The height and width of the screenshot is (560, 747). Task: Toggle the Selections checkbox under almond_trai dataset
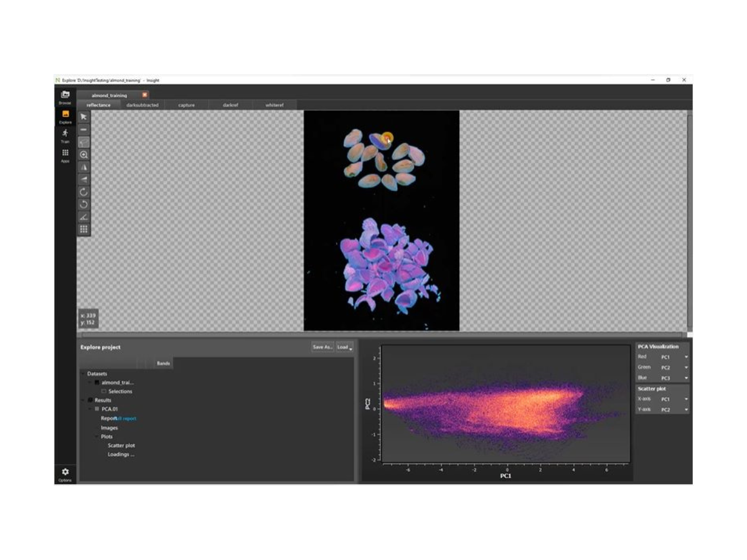pos(103,391)
